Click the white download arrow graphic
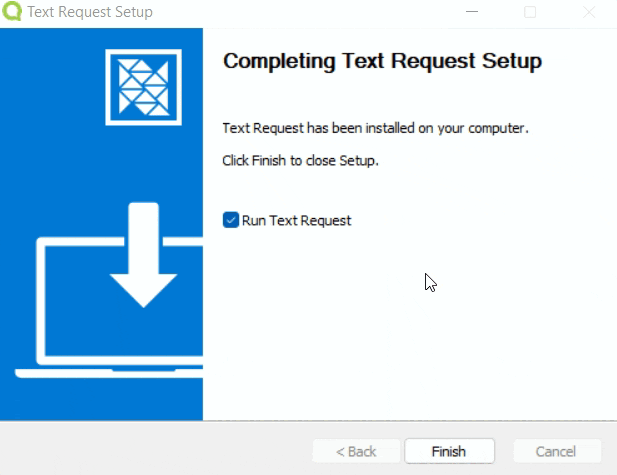The width and height of the screenshot is (617, 475). [143, 255]
